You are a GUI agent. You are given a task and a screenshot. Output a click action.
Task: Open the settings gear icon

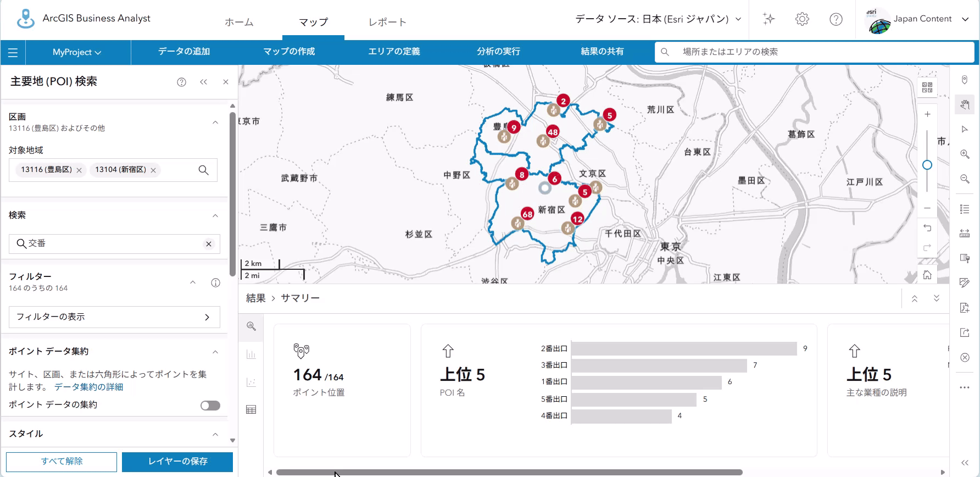click(802, 19)
